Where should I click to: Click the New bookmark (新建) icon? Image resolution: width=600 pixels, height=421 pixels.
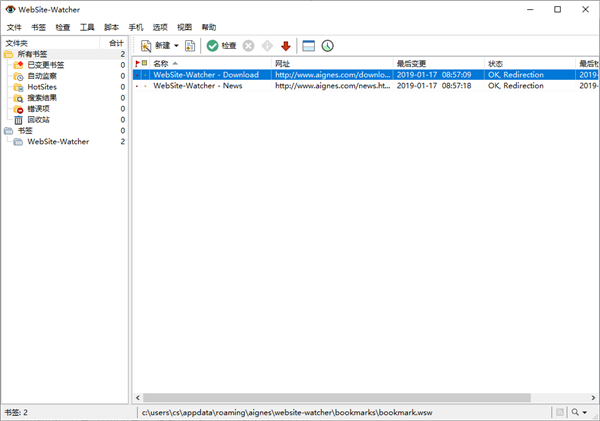(x=146, y=46)
